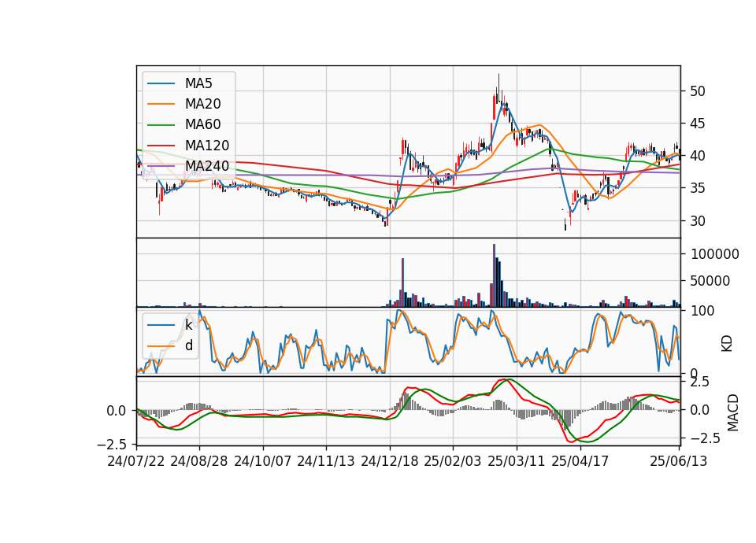
Task: Click the left MACD axis value 0.0
Action: [x=117, y=411]
